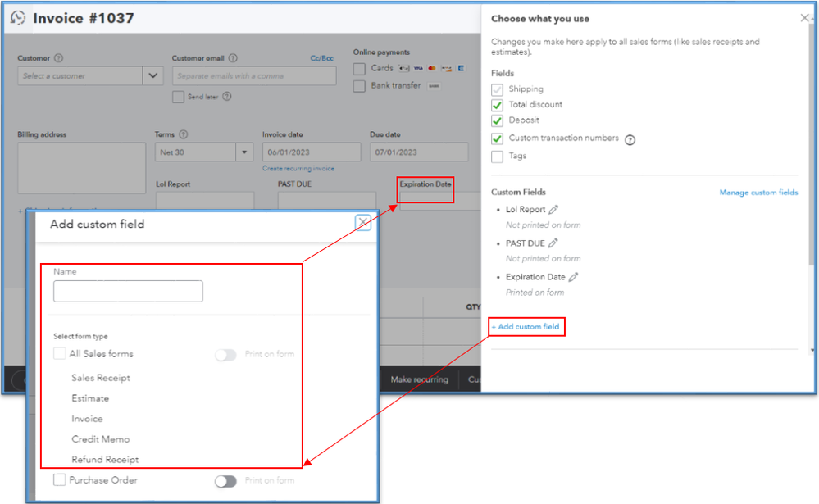Click the Invoice date field
Screen dimensions: 819x504
tap(312, 152)
